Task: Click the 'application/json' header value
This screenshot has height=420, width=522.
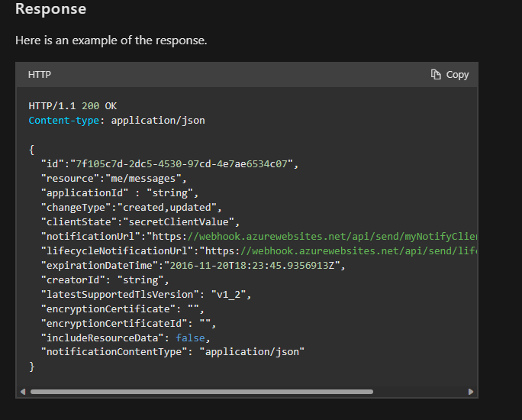Action: (158, 120)
